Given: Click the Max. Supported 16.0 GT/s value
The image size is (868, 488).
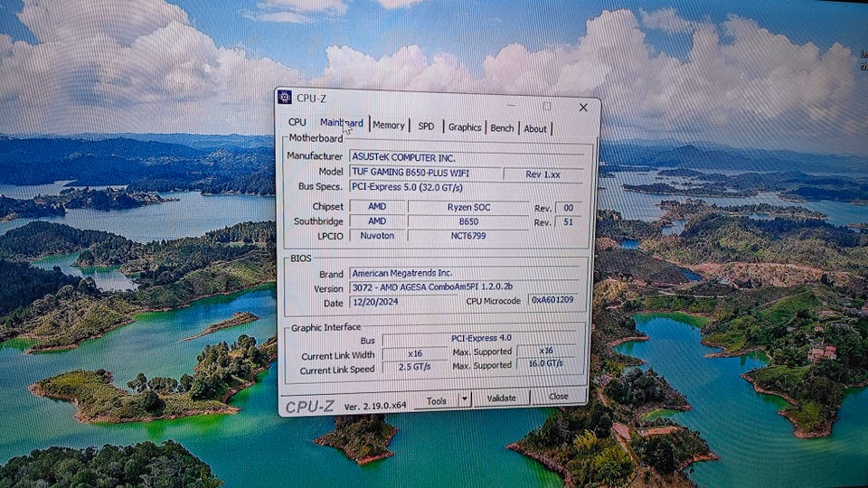Looking at the screenshot, I should coord(546,363).
